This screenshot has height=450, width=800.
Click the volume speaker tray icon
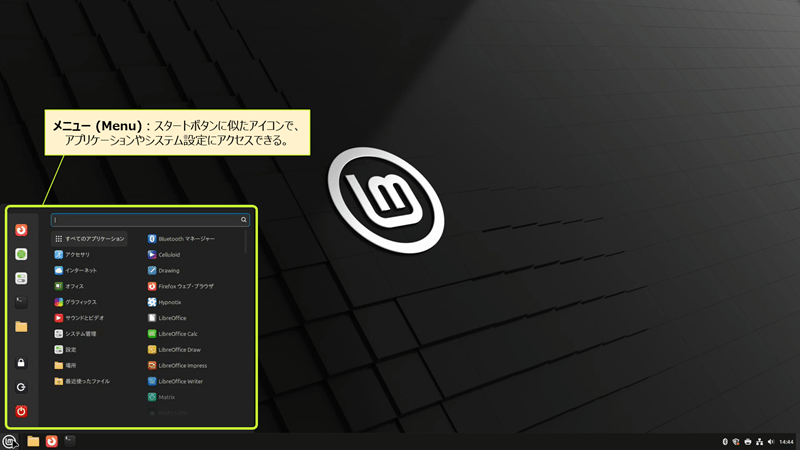771,442
